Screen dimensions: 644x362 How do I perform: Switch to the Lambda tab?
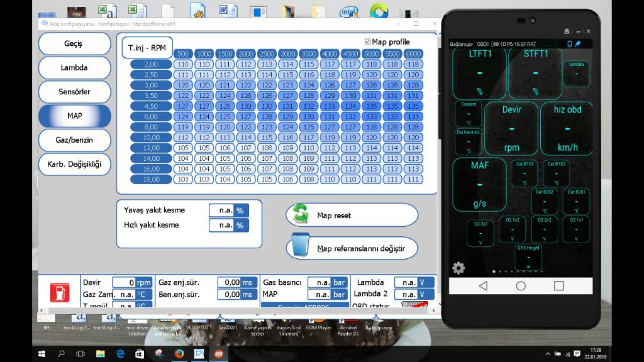pos(74,68)
